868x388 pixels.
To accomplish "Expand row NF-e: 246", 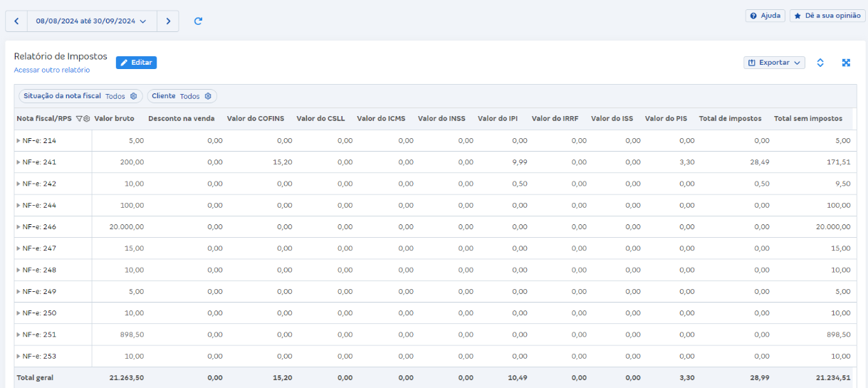I will coord(19,227).
